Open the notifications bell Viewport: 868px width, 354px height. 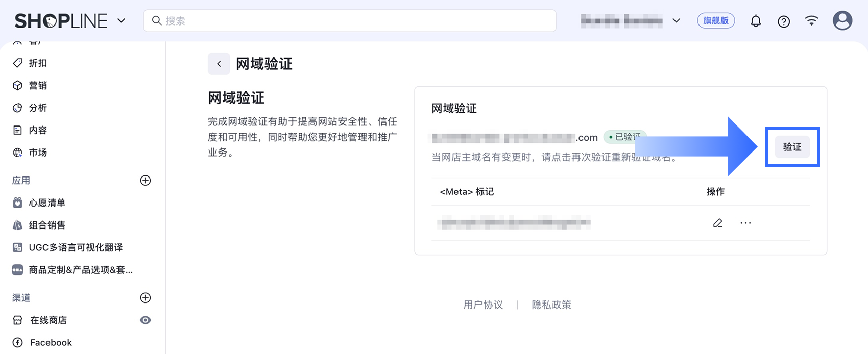click(756, 21)
